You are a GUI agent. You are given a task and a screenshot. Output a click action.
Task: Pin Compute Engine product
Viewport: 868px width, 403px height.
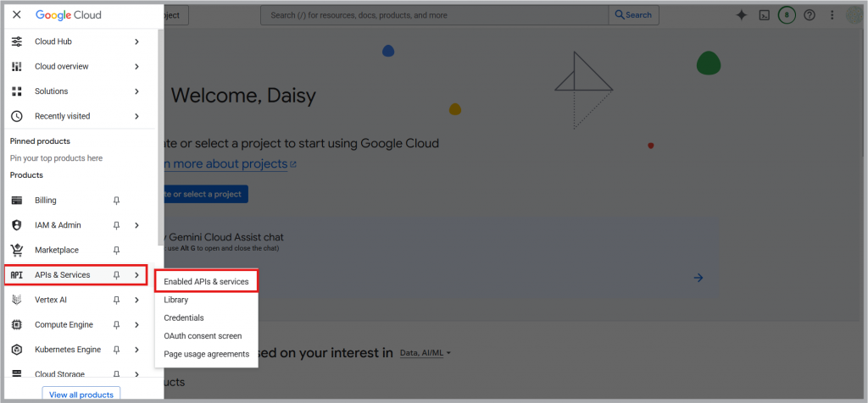pos(116,324)
